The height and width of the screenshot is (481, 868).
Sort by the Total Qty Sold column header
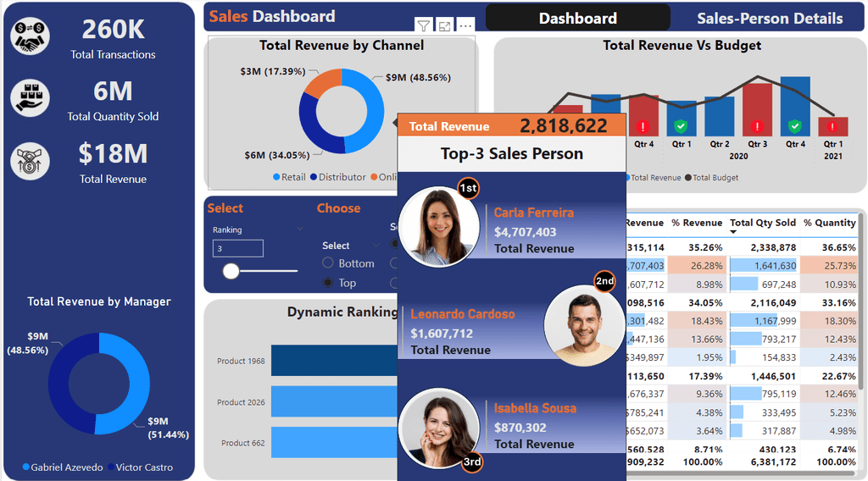point(763,223)
